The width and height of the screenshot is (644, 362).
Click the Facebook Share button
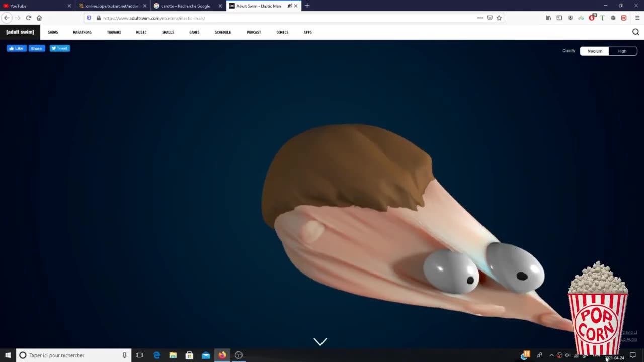coord(36,48)
